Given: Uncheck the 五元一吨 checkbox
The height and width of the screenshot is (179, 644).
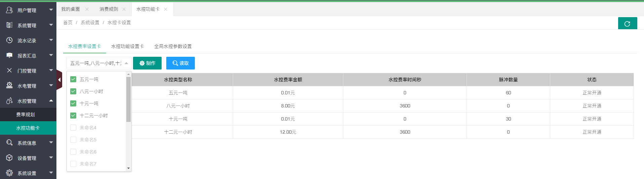Looking at the screenshot, I should coord(73,79).
